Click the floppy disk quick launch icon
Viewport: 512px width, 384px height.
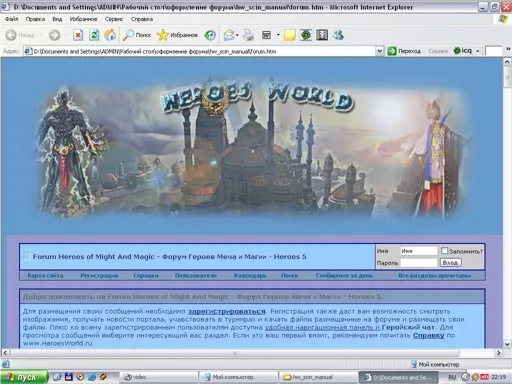(x=69, y=377)
